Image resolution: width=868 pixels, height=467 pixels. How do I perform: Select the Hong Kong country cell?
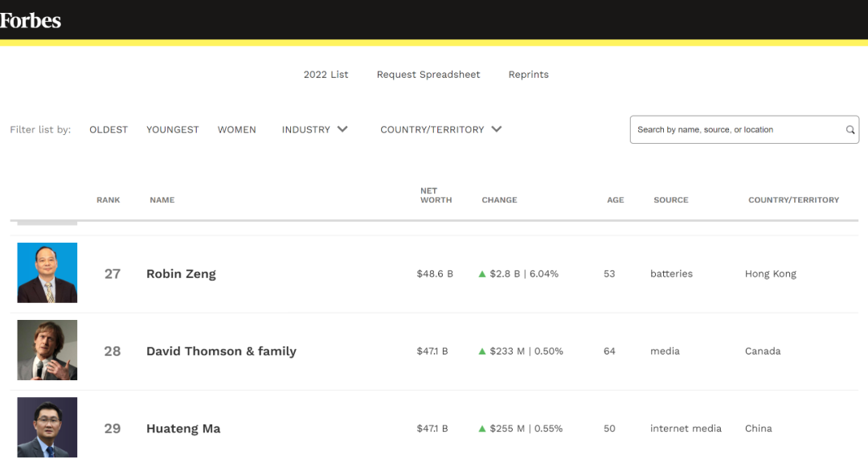[771, 274]
